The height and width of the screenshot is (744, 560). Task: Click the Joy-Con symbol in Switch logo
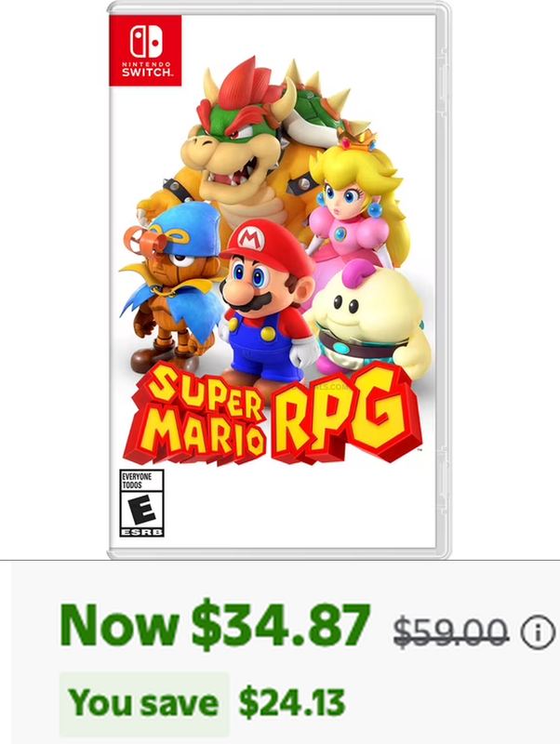(x=146, y=41)
